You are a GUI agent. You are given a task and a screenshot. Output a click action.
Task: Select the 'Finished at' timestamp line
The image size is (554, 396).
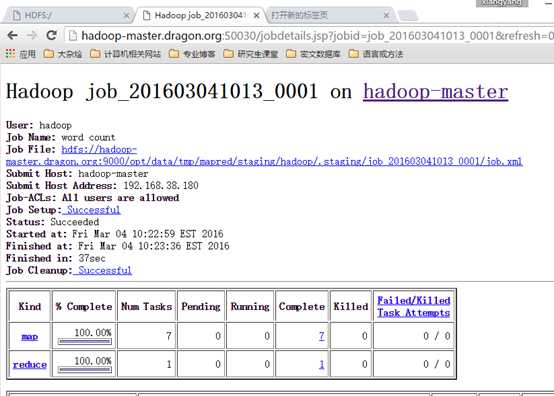coord(118,246)
